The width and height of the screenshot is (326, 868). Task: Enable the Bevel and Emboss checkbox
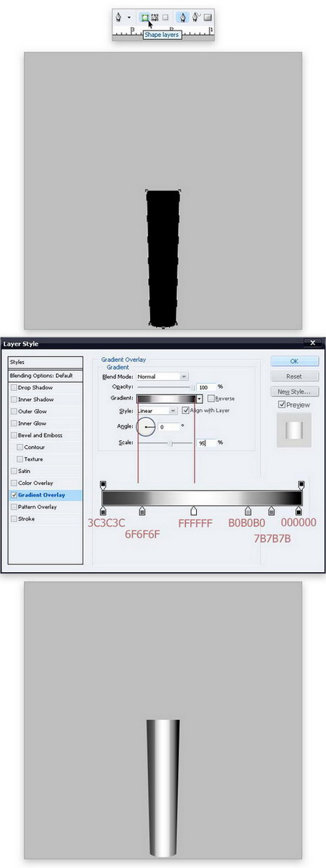[13, 436]
